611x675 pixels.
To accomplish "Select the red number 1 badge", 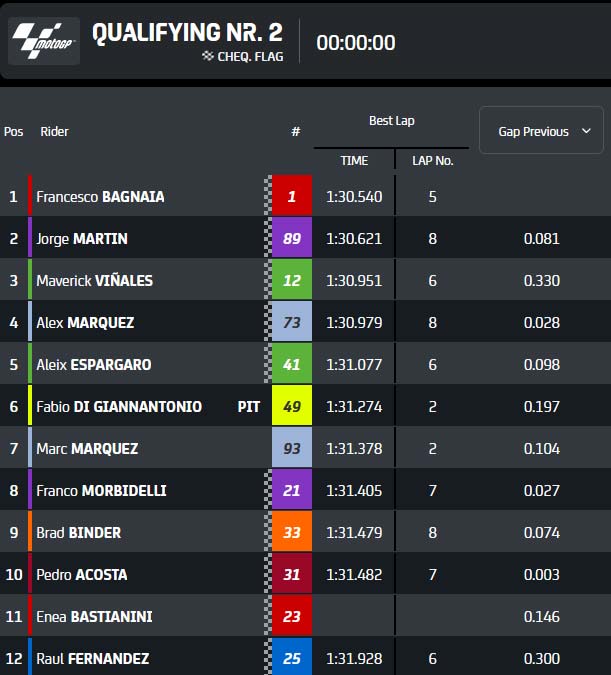I will [x=292, y=195].
